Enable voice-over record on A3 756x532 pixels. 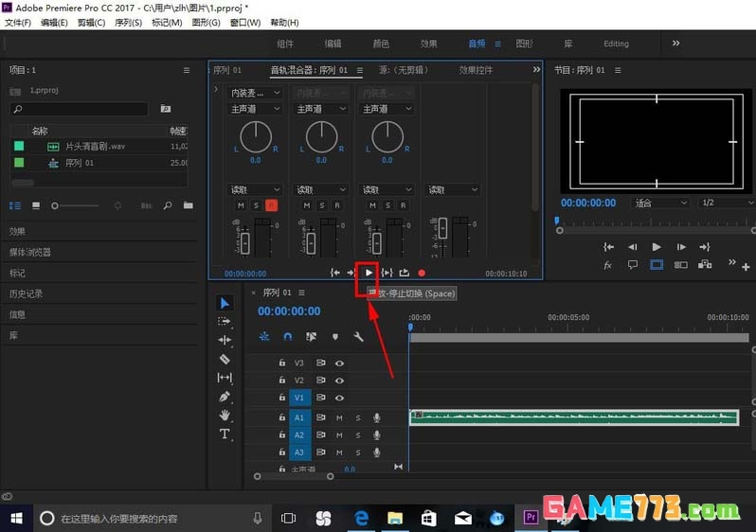376,452
